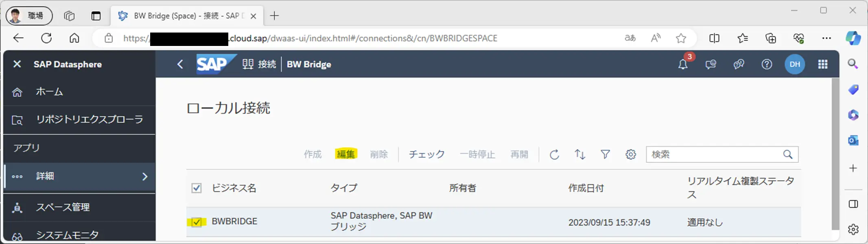Click the 接続 breadcrumb in the header

tap(259, 64)
